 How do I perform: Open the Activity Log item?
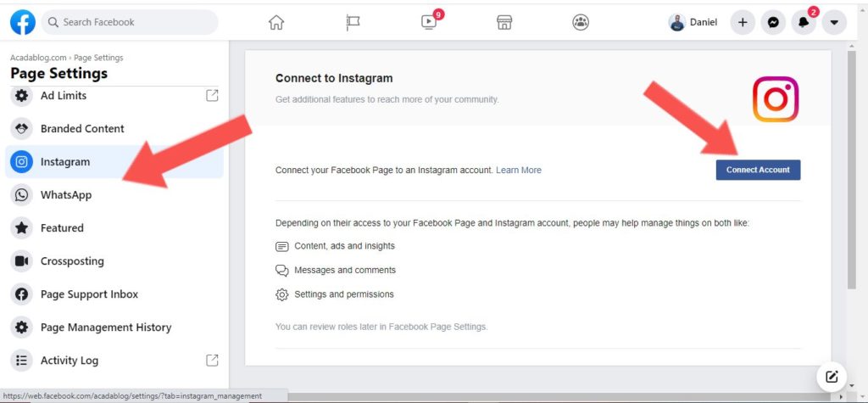pyautogui.click(x=114, y=361)
